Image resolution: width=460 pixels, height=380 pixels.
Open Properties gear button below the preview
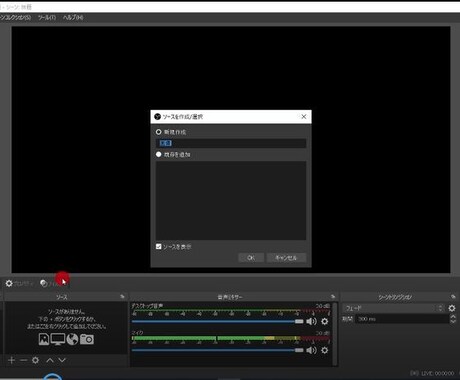click(19, 283)
